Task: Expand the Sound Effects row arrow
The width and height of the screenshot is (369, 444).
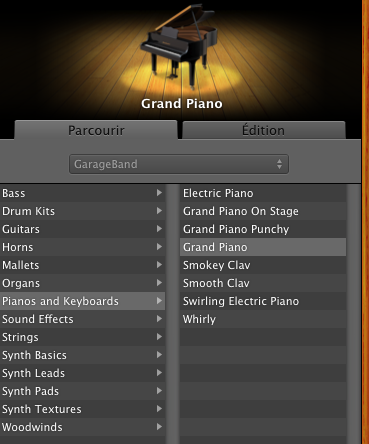Action: pos(159,319)
